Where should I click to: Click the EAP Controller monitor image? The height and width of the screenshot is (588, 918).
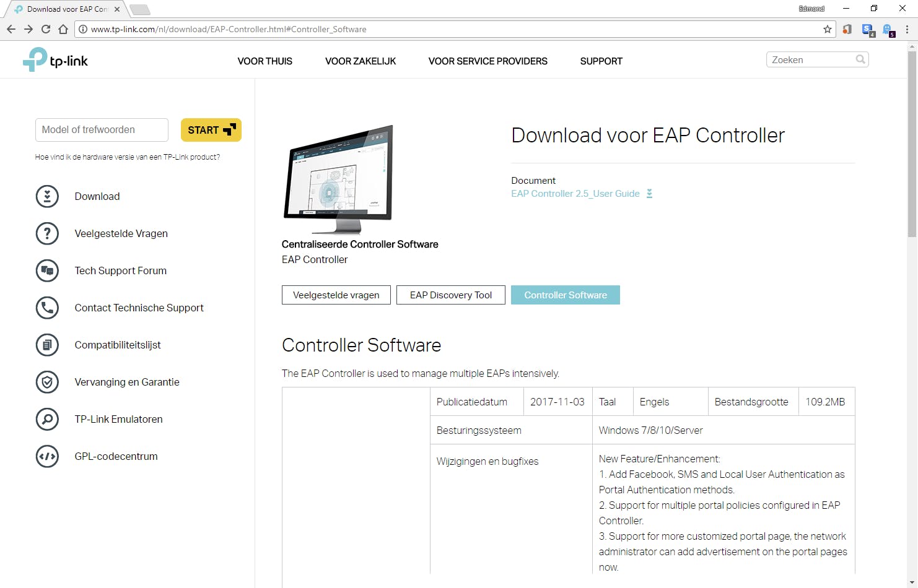(338, 179)
